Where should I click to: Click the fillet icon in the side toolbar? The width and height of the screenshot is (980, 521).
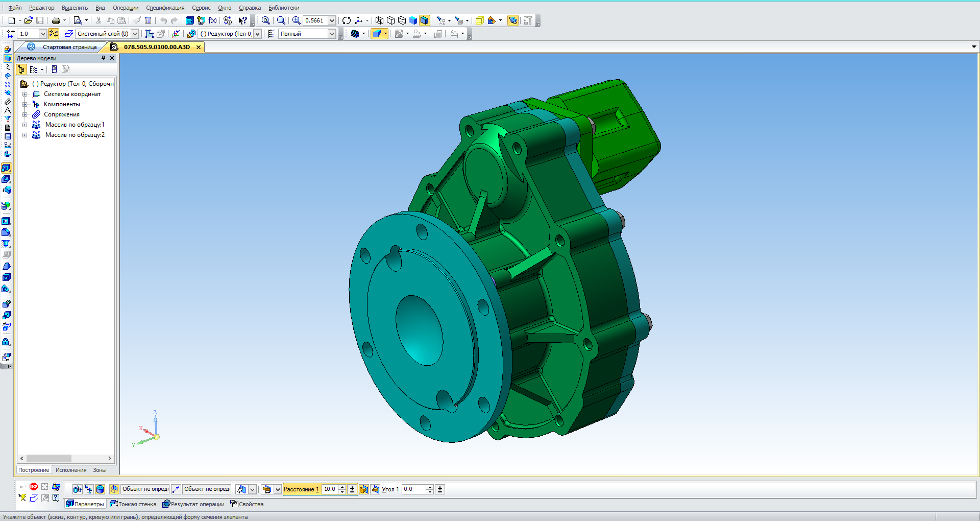7,232
